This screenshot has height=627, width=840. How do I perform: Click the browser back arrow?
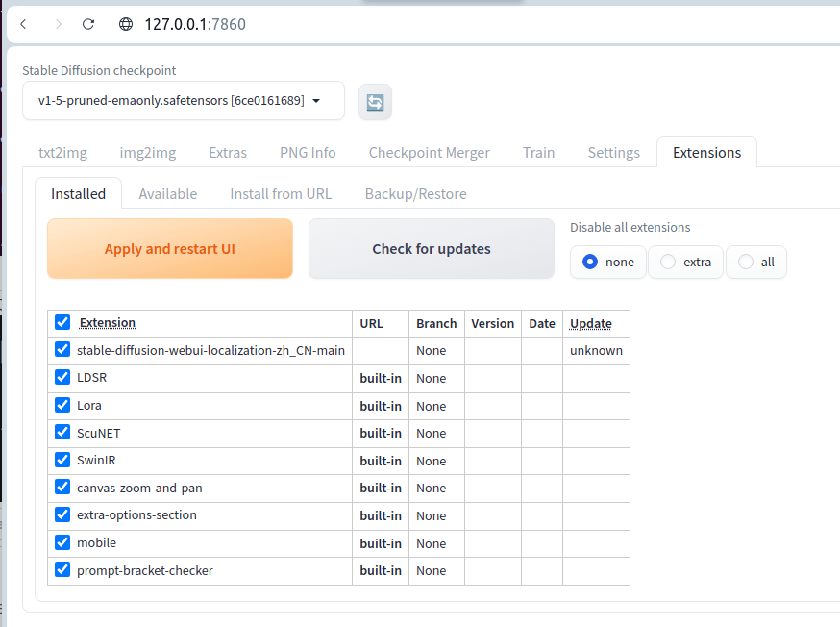tap(23, 24)
